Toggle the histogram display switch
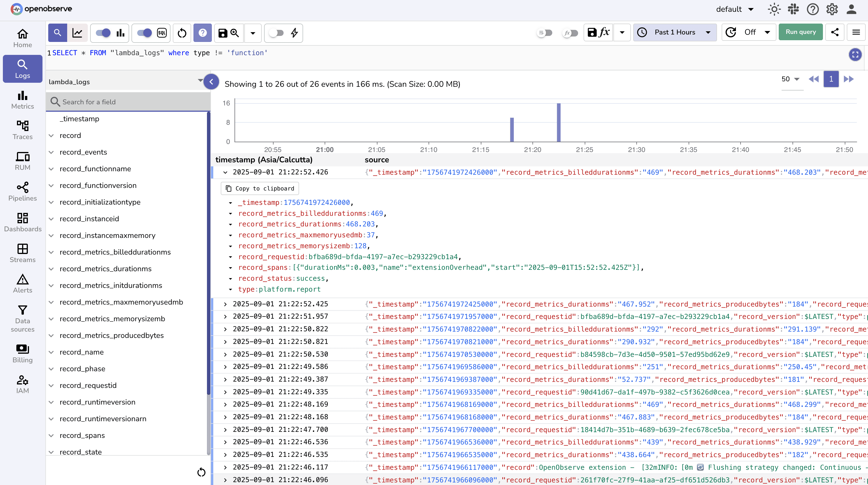Screen dimensions: 868x485 point(103,33)
